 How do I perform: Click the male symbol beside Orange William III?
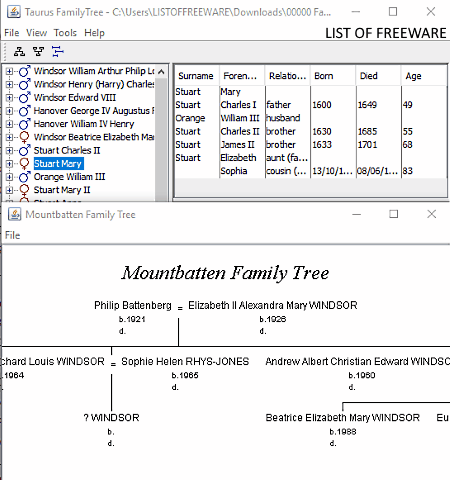24,177
